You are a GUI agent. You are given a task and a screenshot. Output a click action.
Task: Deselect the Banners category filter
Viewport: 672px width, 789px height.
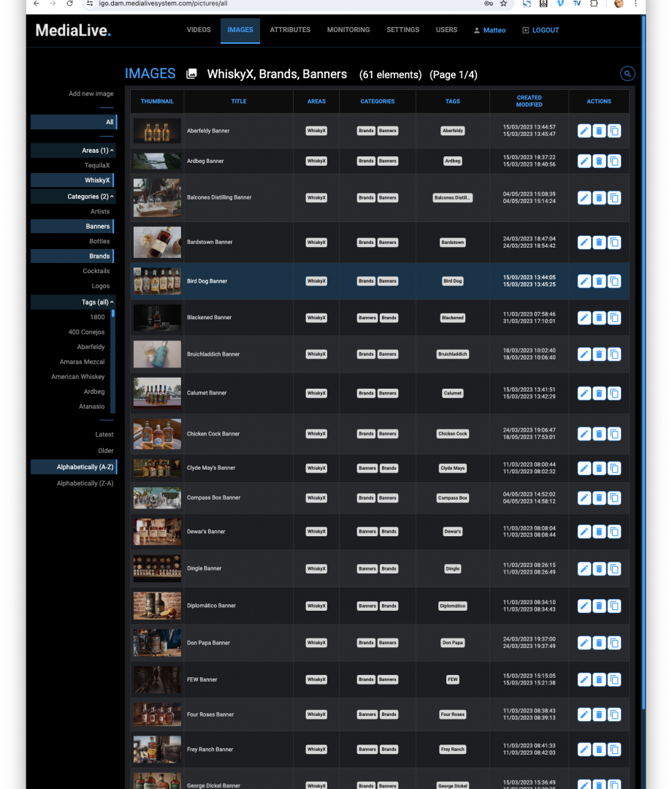point(72,226)
